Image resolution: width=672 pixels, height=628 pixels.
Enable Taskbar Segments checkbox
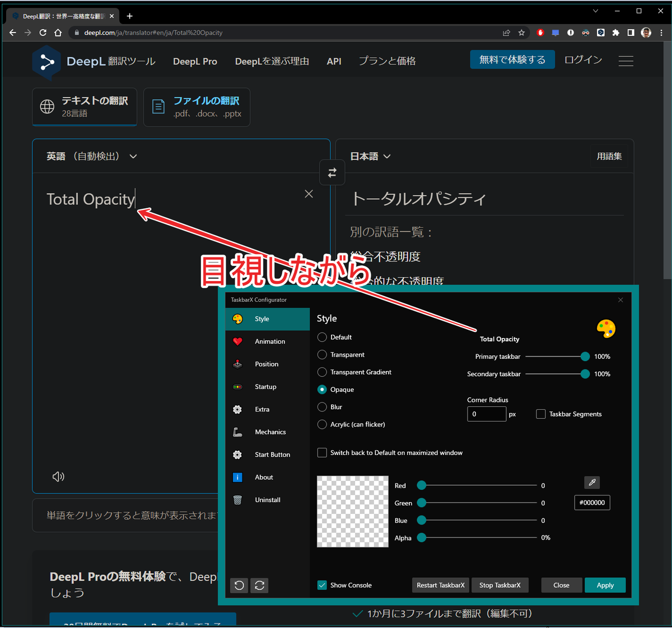(x=541, y=414)
